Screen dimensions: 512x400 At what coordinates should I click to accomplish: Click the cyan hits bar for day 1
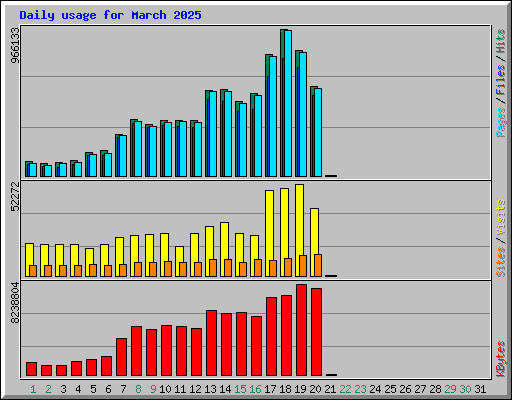[x=33, y=170]
